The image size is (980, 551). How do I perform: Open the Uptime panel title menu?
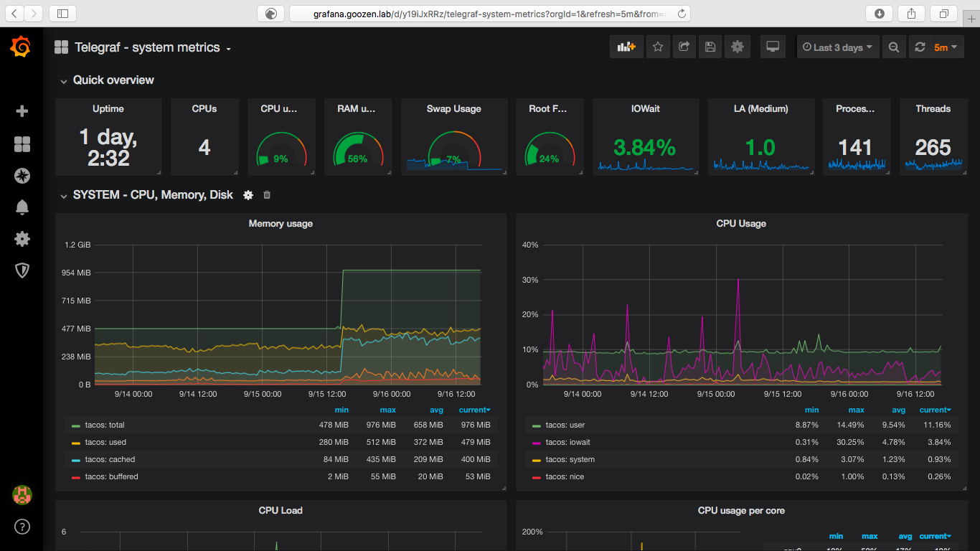point(108,109)
